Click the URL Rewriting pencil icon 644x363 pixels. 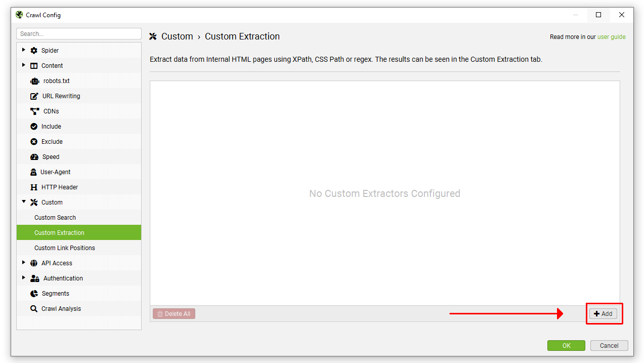tap(34, 96)
